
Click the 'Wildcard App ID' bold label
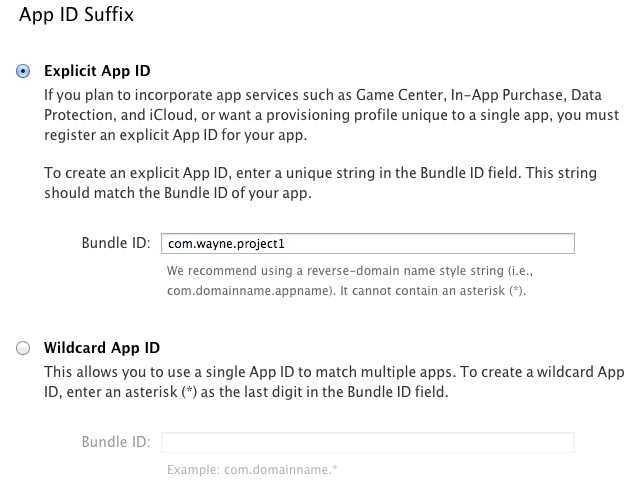101,348
